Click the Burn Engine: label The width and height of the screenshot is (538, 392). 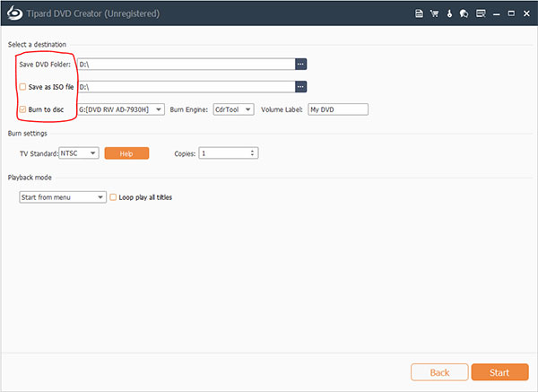coord(189,109)
